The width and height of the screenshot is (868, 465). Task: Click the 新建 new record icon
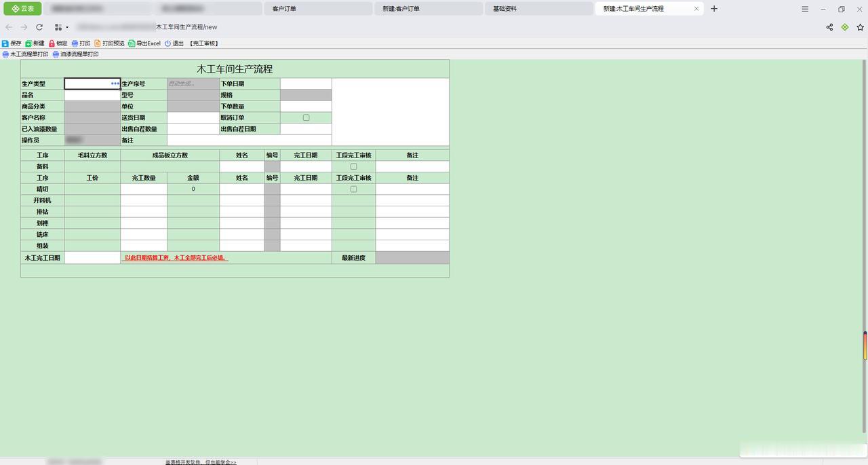pos(28,43)
